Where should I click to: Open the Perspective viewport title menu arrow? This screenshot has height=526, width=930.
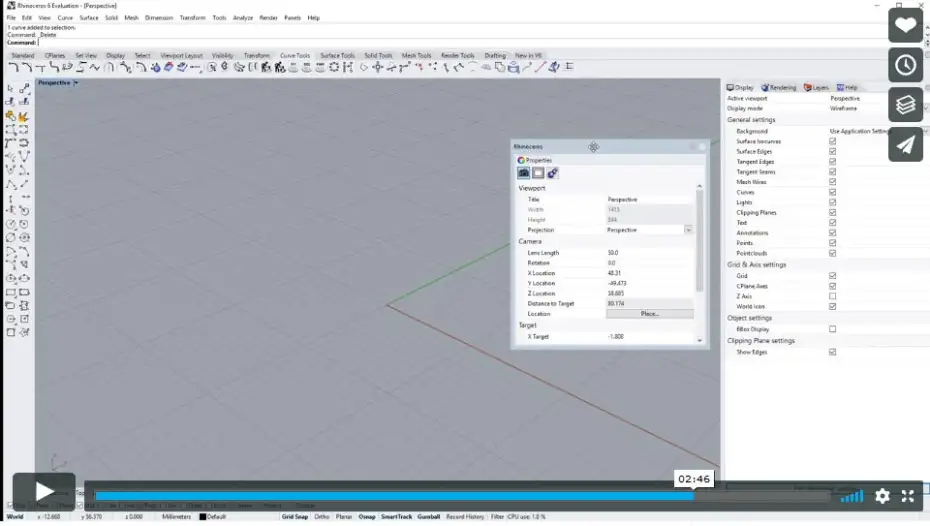(x=75, y=83)
